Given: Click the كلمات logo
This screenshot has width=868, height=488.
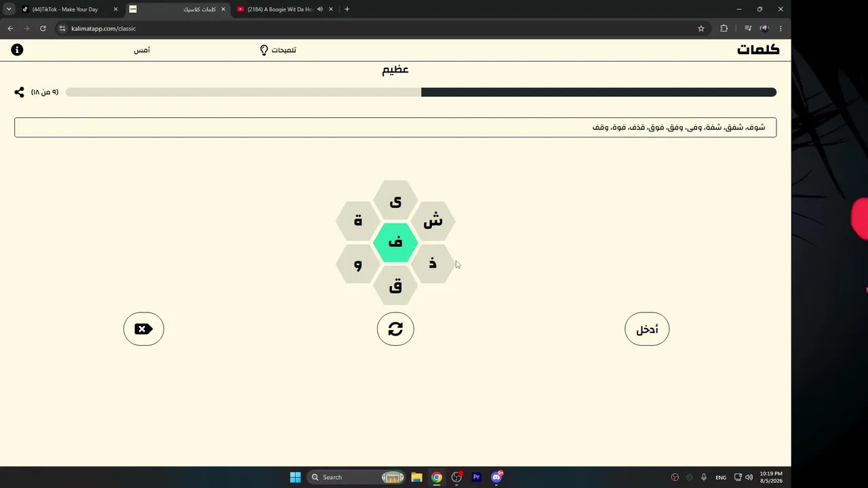Looking at the screenshot, I should (x=758, y=49).
